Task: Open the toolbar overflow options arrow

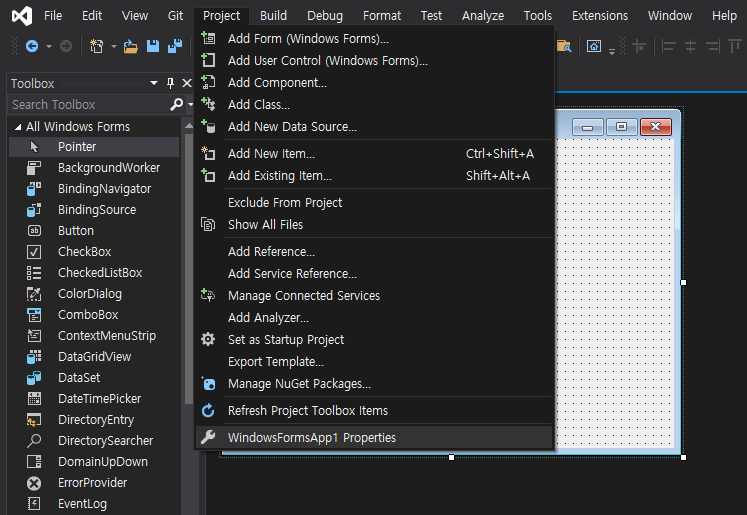Action: [612, 51]
